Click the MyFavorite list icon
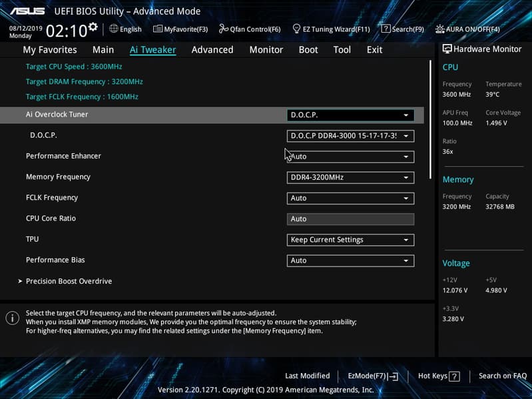The height and width of the screenshot is (399, 532). coord(157,29)
